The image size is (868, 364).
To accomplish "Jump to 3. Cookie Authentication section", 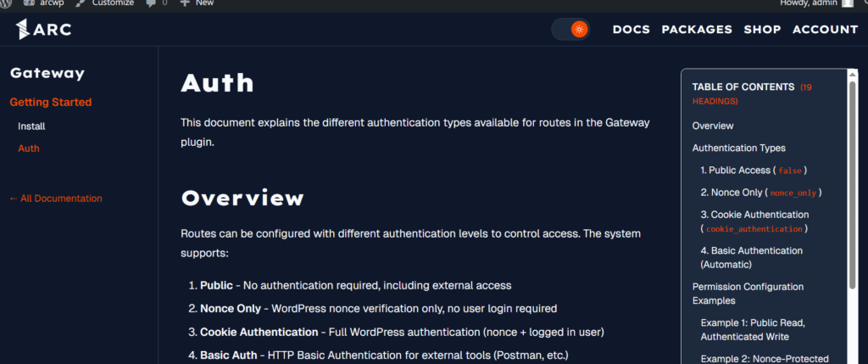I will [755, 221].
